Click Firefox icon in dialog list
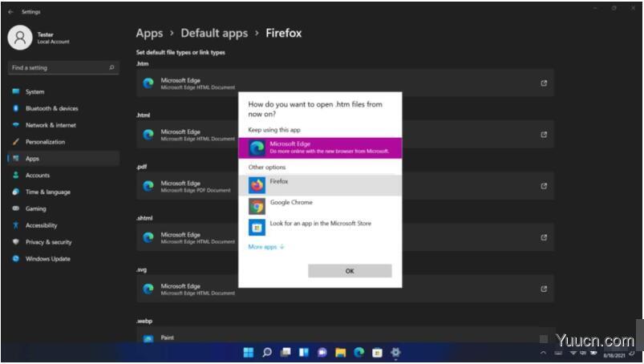Viewport: 644px width, 364px height. 257,185
